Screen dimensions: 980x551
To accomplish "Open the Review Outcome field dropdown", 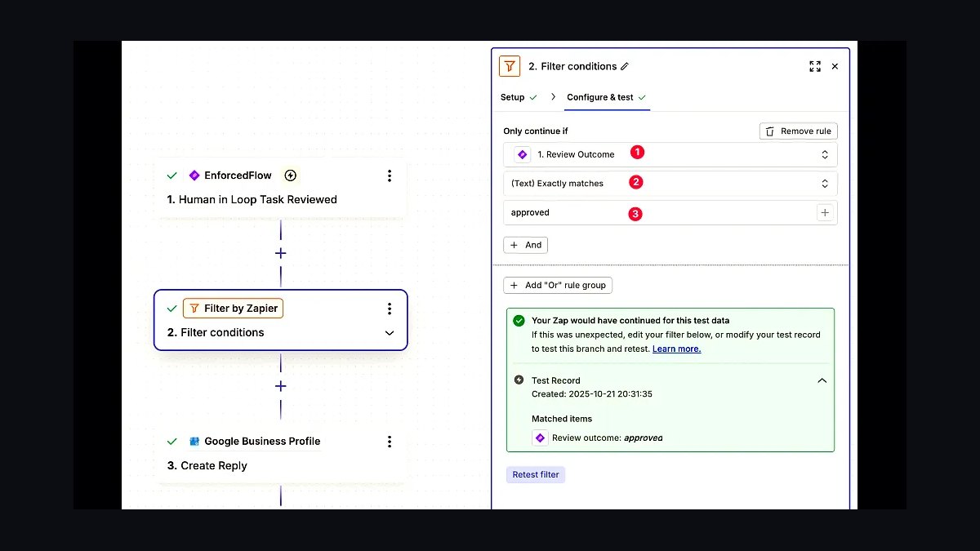I will 670,154.
